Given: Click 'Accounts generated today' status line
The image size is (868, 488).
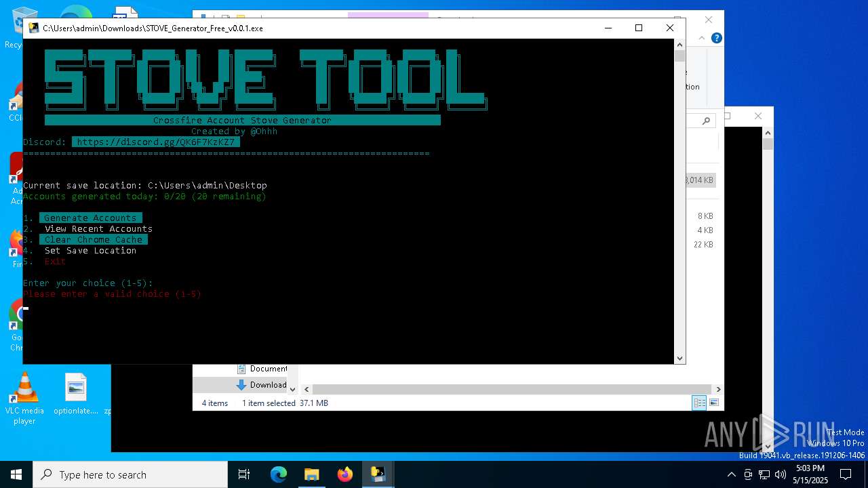Looking at the screenshot, I should tap(144, 196).
